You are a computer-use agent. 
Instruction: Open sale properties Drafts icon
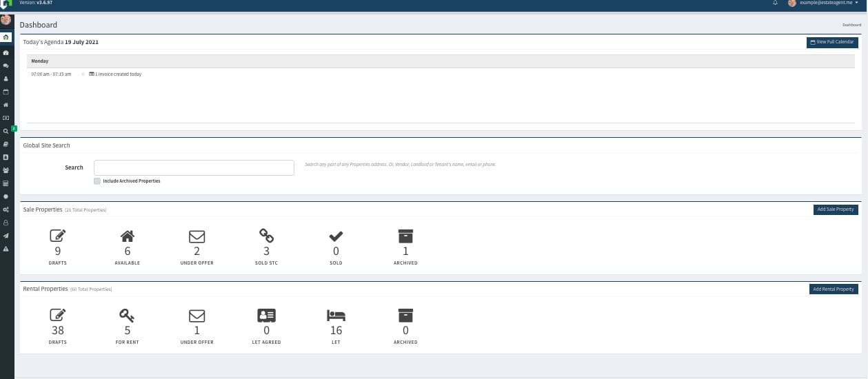tap(58, 236)
